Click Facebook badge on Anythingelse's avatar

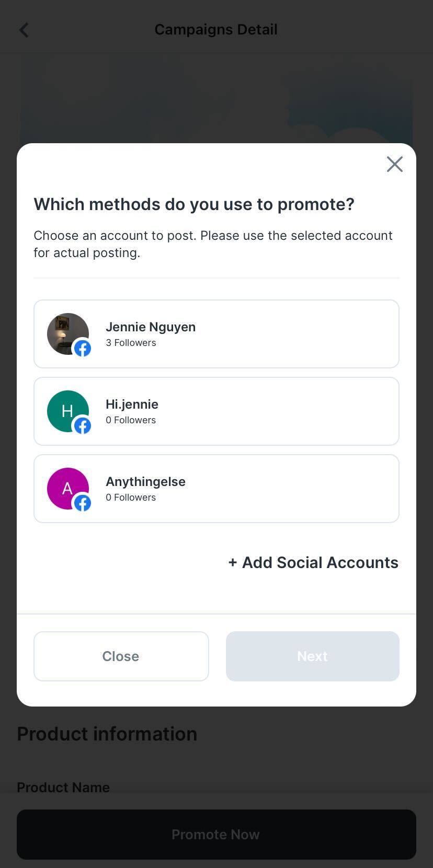[x=83, y=503]
